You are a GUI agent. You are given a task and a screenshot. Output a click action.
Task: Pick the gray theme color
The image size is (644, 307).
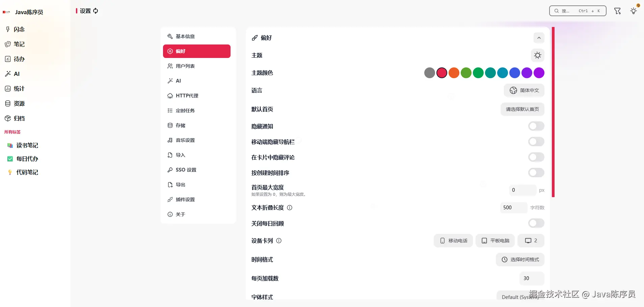(430, 73)
